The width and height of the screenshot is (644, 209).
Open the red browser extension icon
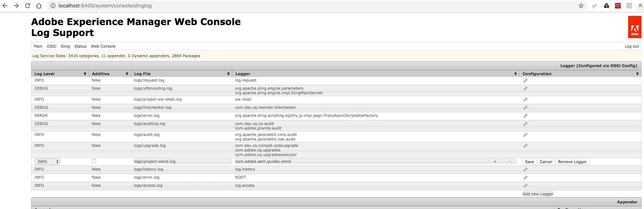[x=618, y=6]
